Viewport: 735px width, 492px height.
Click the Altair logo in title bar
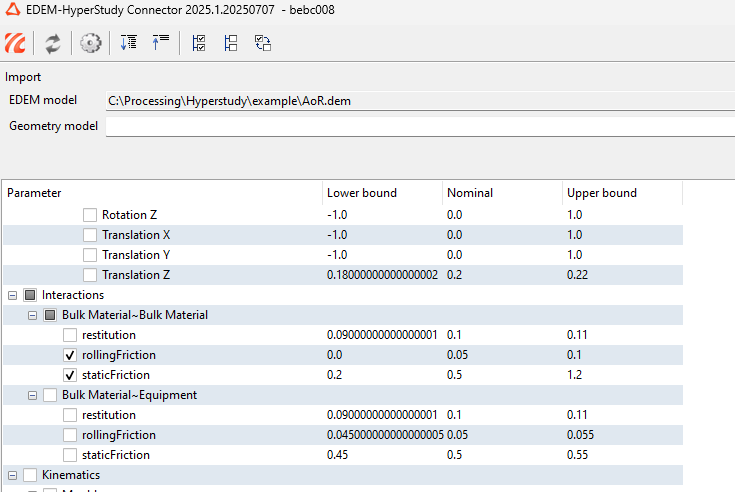coord(13,9)
